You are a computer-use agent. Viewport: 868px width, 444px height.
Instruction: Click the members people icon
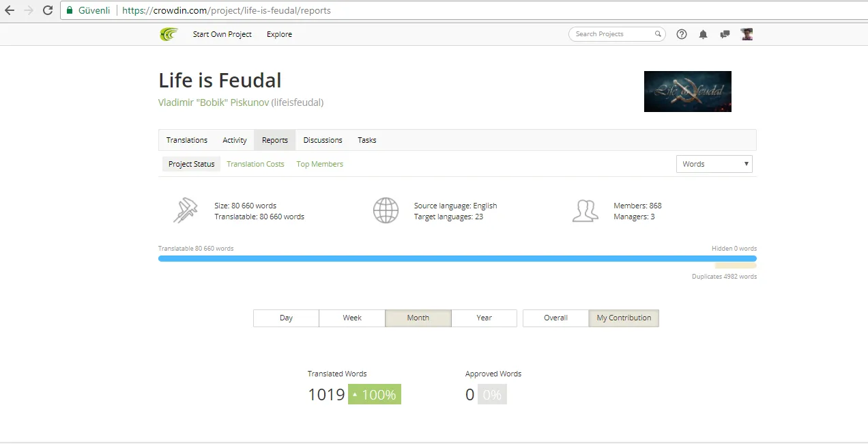coord(585,211)
